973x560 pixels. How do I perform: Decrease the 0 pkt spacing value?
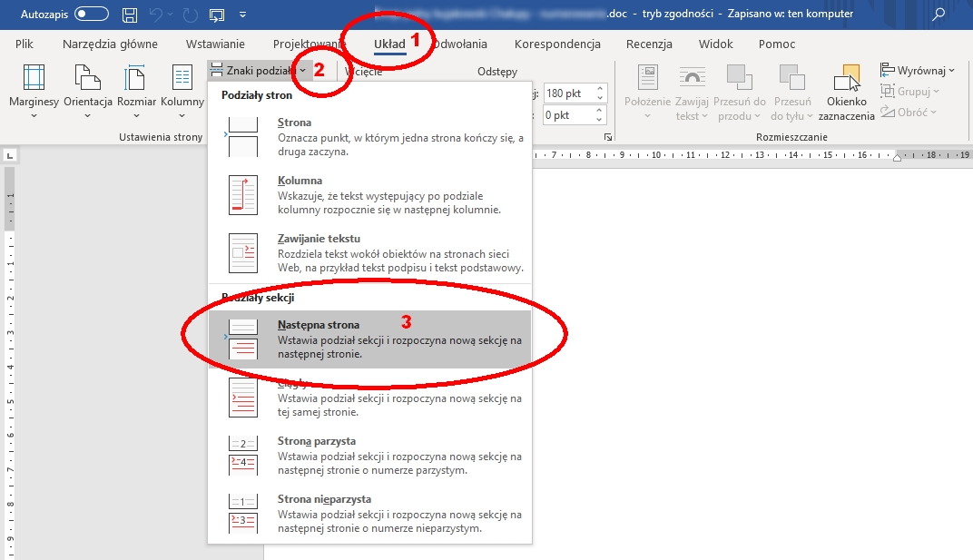coord(600,119)
